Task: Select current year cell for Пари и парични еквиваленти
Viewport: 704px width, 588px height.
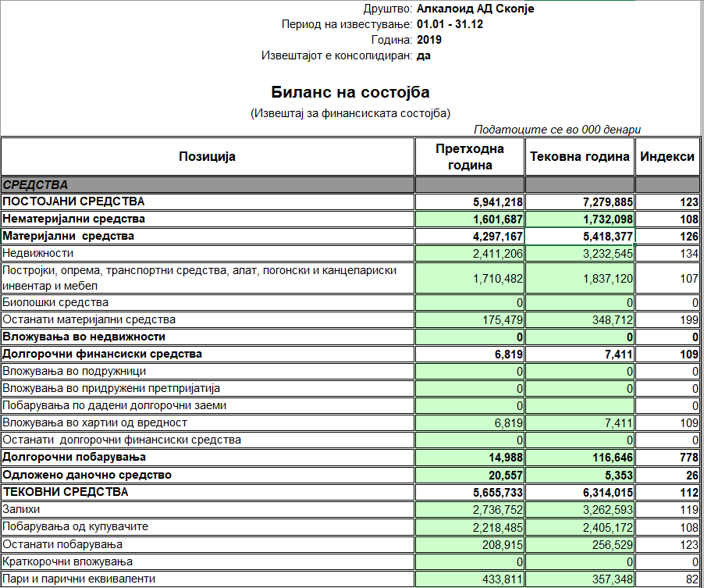Action: (x=579, y=579)
